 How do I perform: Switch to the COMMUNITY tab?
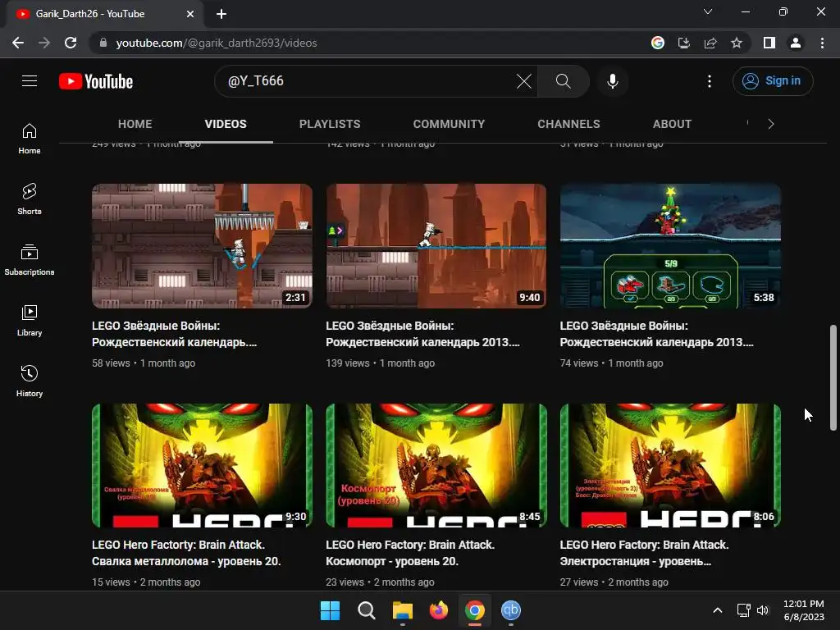coord(449,125)
